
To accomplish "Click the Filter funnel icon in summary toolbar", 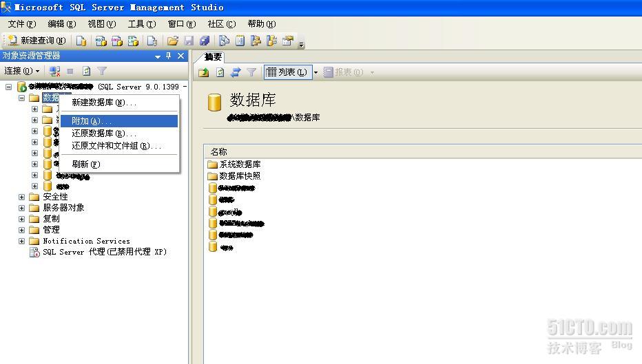I will coord(251,72).
